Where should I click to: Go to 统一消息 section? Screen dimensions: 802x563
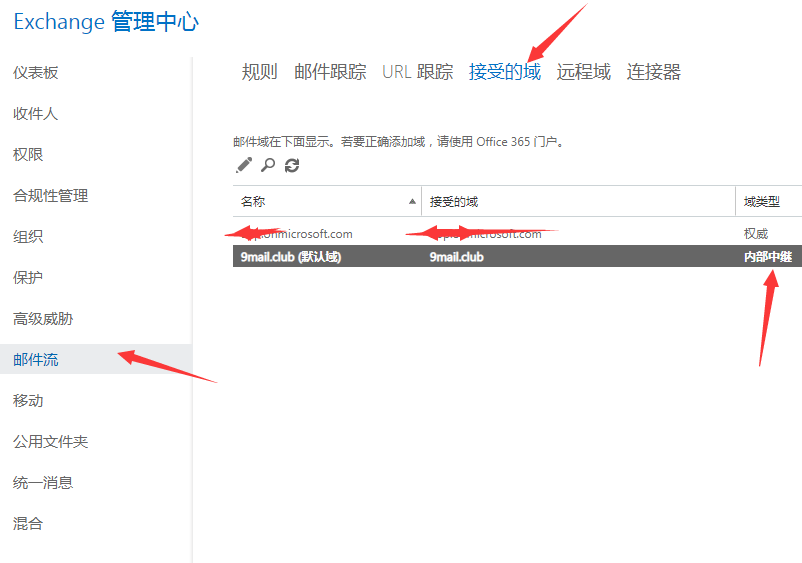(x=43, y=482)
